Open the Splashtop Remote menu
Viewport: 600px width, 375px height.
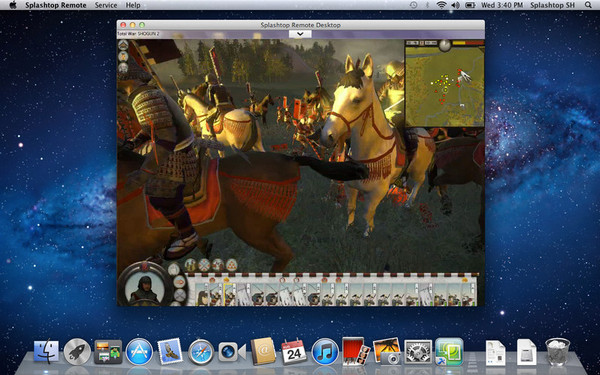55,5
